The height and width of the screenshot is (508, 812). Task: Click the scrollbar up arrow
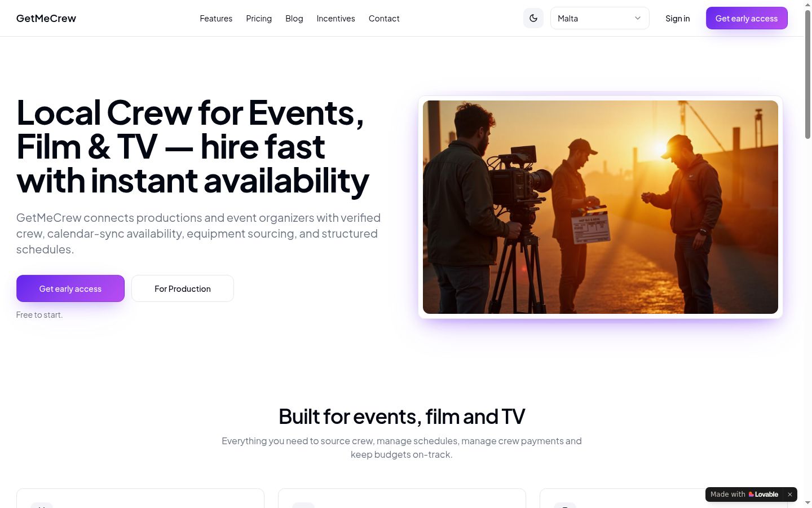click(807, 5)
